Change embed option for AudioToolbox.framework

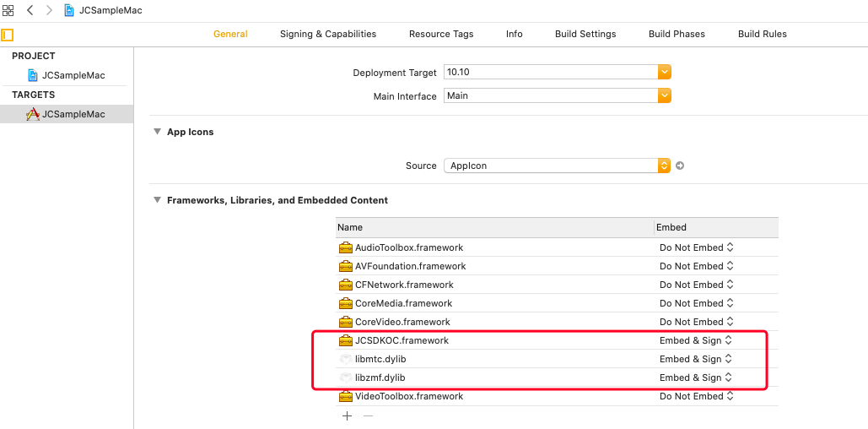point(697,247)
